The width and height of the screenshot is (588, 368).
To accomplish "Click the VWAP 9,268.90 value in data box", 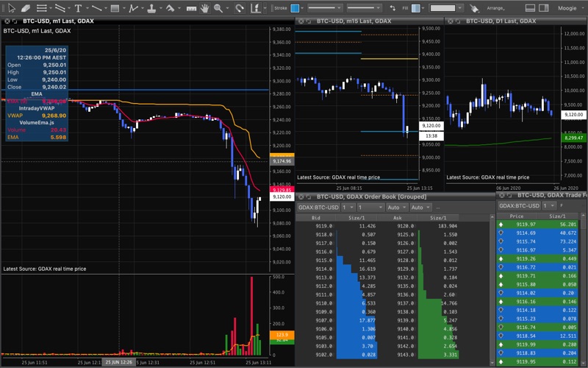I will [x=54, y=116].
